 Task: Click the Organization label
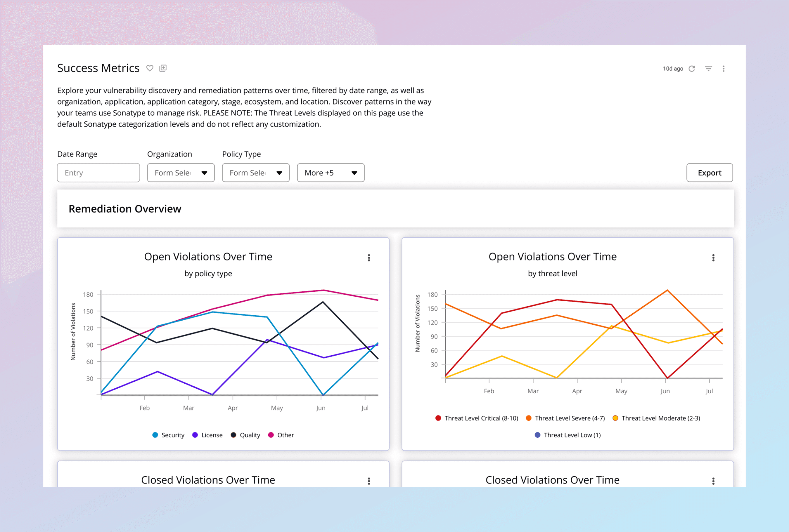point(170,154)
